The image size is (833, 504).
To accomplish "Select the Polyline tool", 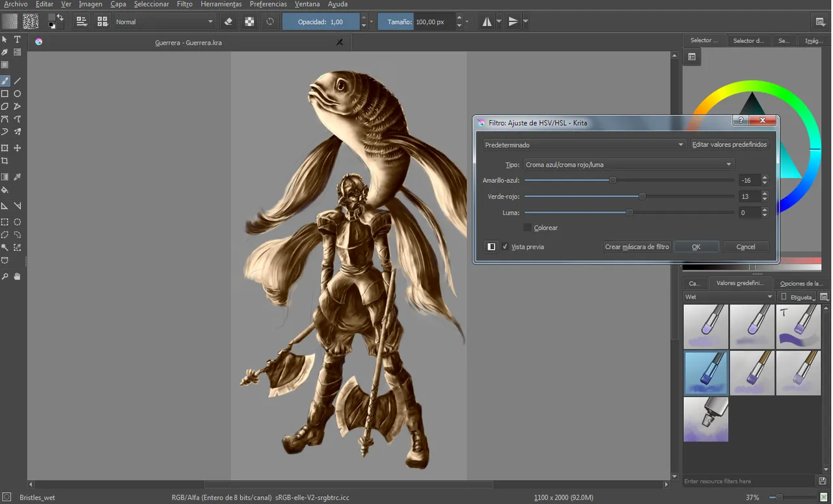I will 18,106.
